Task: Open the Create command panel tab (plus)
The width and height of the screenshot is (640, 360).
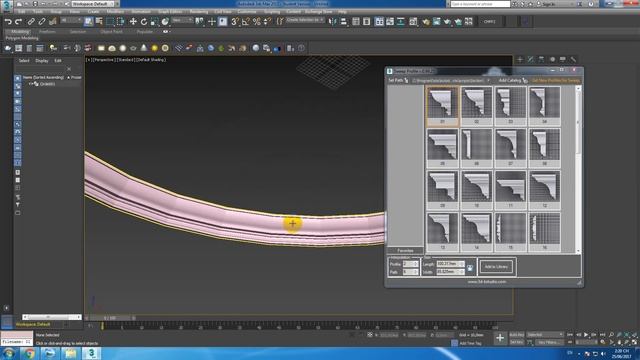Action: tap(520, 60)
